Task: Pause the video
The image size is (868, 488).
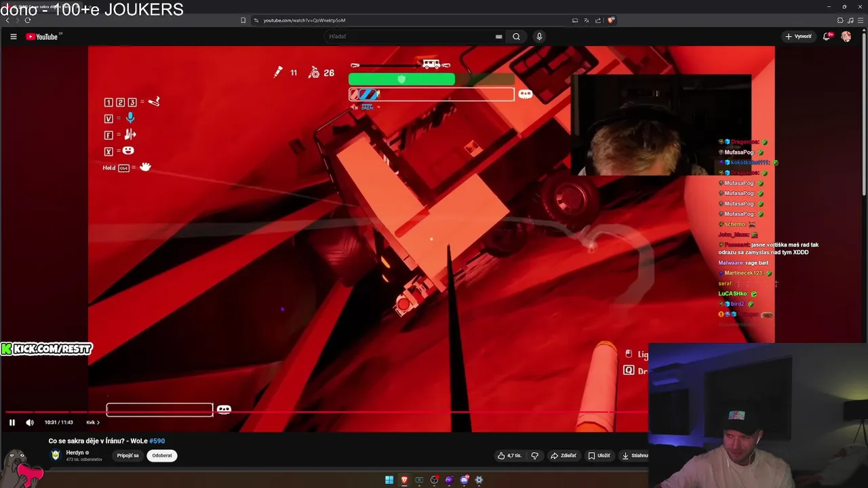Action: pyautogui.click(x=12, y=422)
